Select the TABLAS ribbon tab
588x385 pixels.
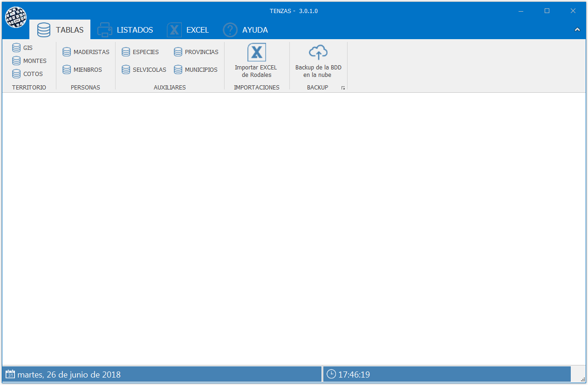pyautogui.click(x=60, y=30)
